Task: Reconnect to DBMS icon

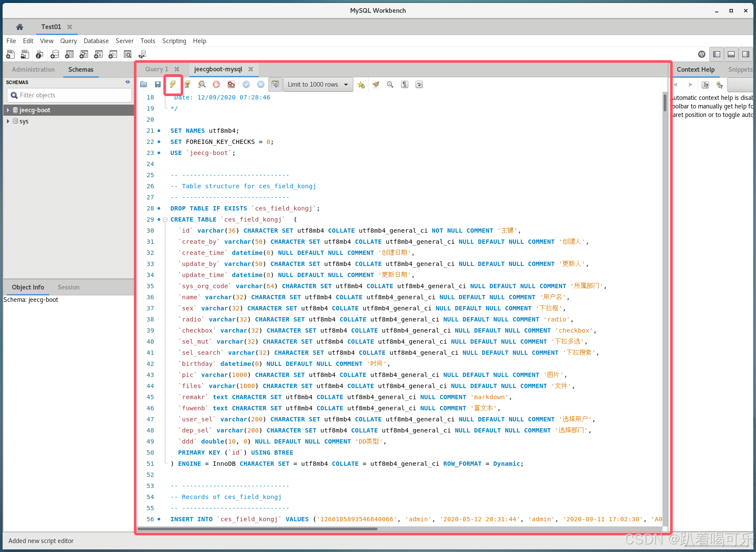Action: [x=142, y=54]
